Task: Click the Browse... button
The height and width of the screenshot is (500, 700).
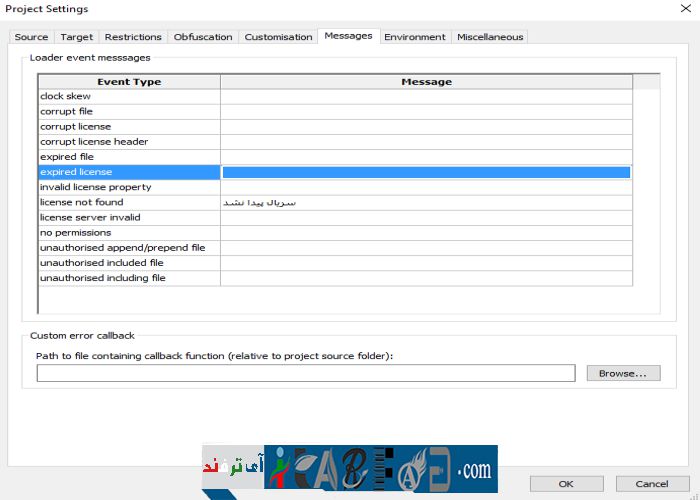Action: 622,373
